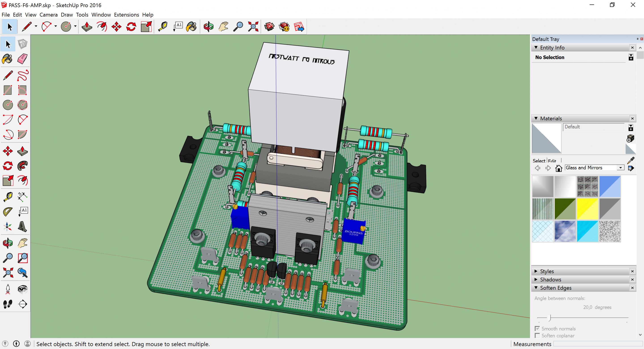Select the Eraser tool
This screenshot has width=644, height=349.
[23, 59]
